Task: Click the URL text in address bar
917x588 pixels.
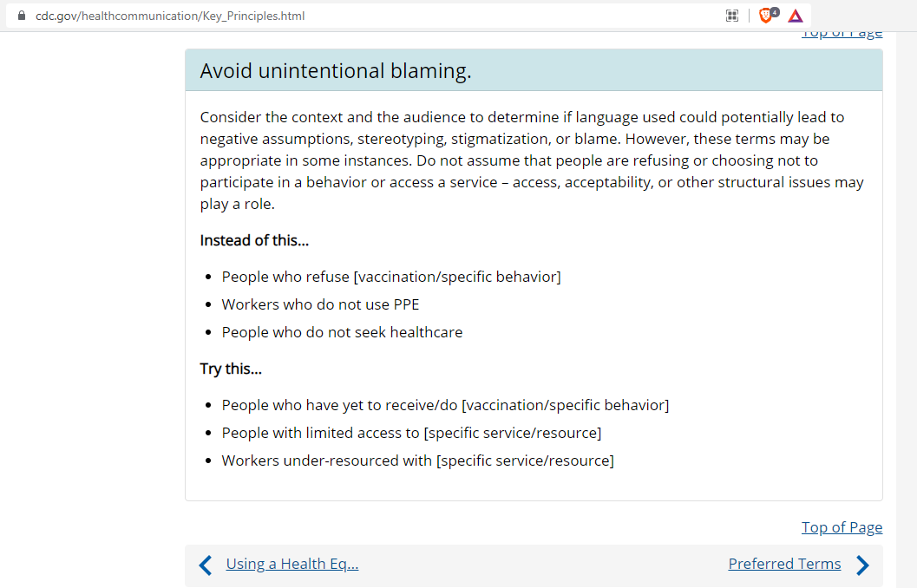Action: coord(170,16)
